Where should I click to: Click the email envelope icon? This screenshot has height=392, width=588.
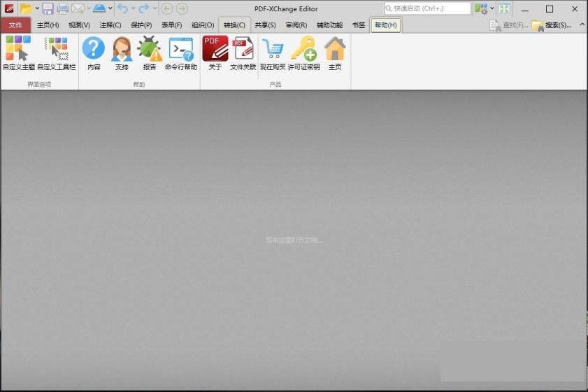pyautogui.click(x=78, y=8)
